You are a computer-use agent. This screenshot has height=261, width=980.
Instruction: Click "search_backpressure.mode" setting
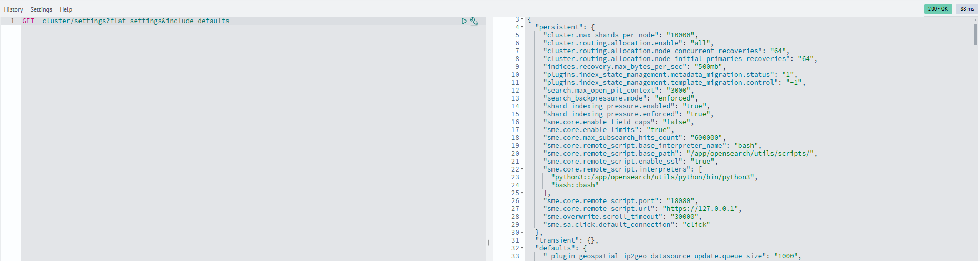tap(621, 98)
